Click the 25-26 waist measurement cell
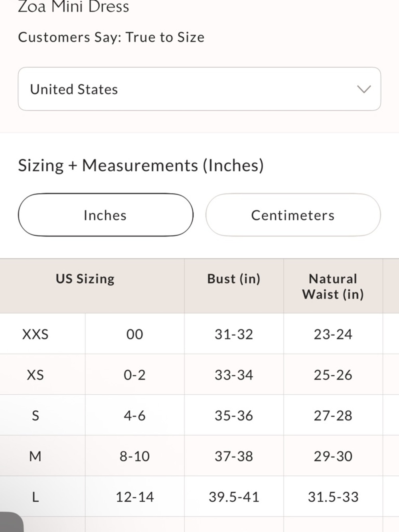The image size is (399, 532). [x=333, y=375]
